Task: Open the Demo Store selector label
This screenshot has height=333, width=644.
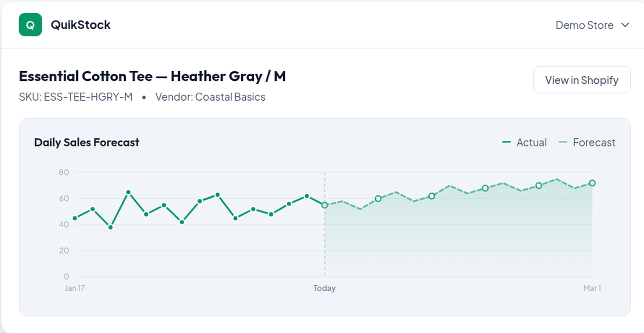Action: coord(584,25)
